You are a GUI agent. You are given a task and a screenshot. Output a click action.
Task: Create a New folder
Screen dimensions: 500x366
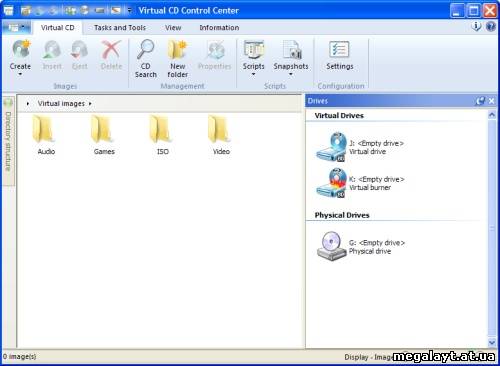click(177, 50)
